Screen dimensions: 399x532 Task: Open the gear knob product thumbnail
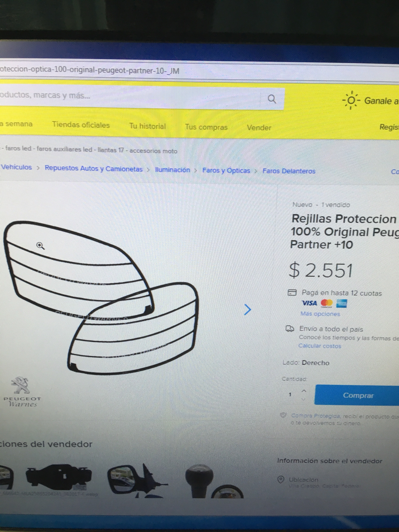[199, 481]
